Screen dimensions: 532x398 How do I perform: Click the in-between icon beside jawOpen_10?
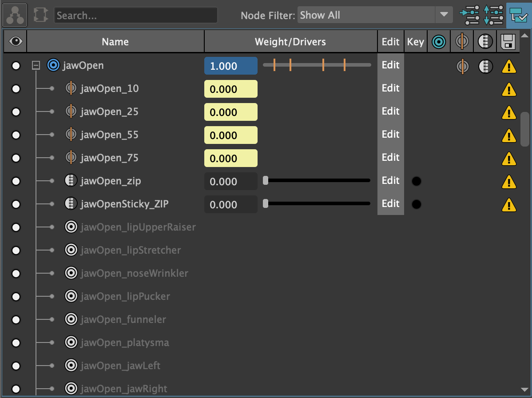(x=71, y=88)
